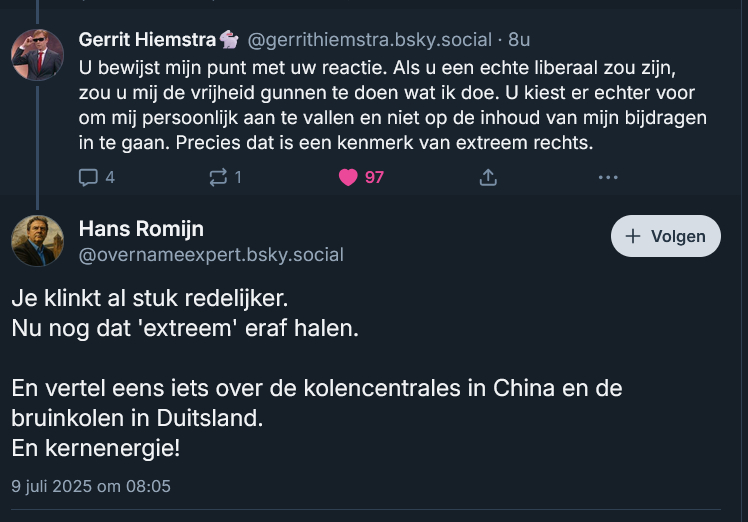Click the plus icon inside Volgen

pyautogui.click(x=633, y=237)
